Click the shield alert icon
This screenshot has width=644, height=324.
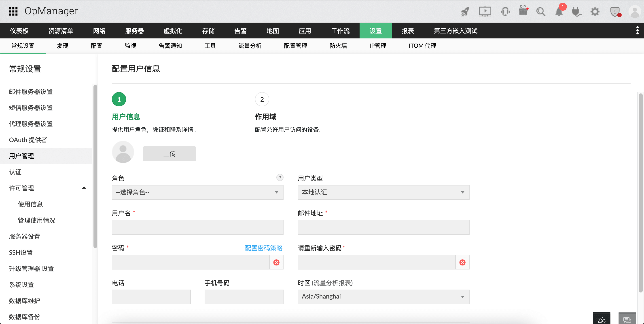coord(615,12)
